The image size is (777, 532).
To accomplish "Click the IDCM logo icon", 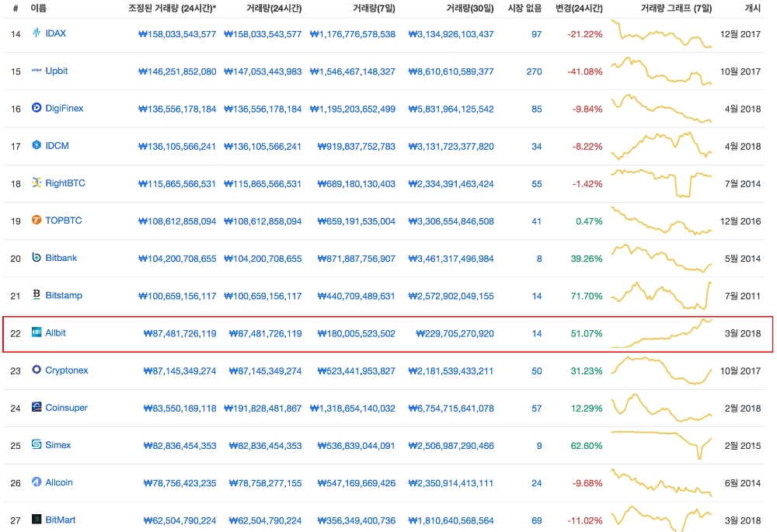I will (x=37, y=145).
